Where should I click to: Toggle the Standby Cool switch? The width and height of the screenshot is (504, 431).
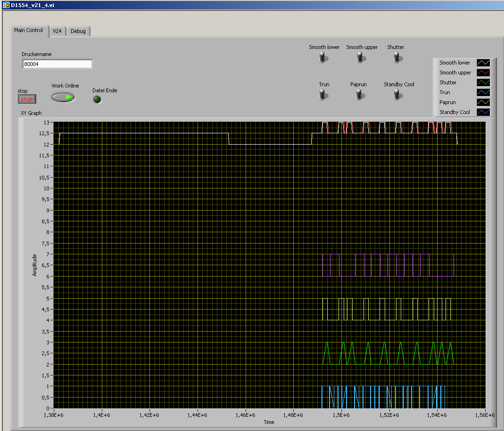click(x=397, y=95)
